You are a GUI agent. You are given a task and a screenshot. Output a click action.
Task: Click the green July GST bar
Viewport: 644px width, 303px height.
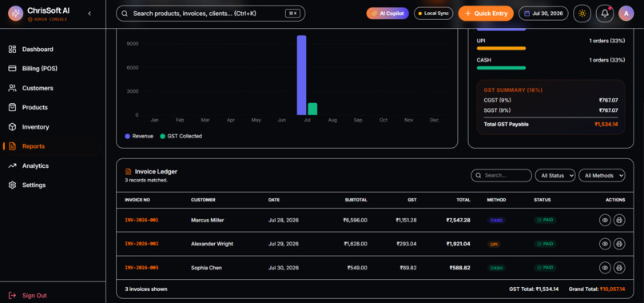pyautogui.click(x=312, y=109)
